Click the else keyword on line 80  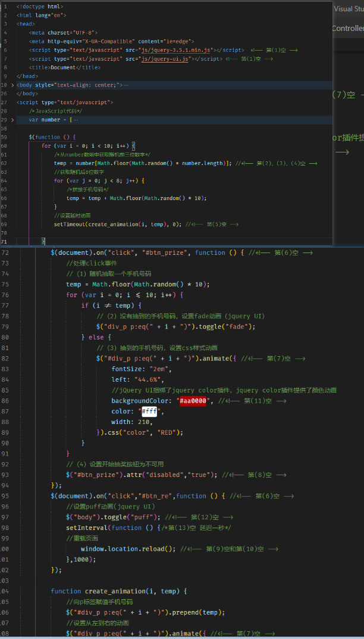point(96,338)
